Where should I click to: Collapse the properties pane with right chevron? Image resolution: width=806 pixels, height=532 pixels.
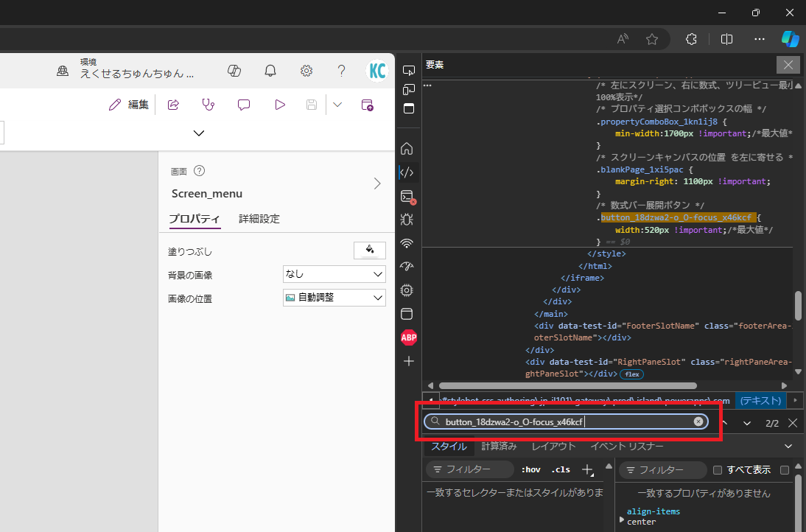pyautogui.click(x=377, y=183)
